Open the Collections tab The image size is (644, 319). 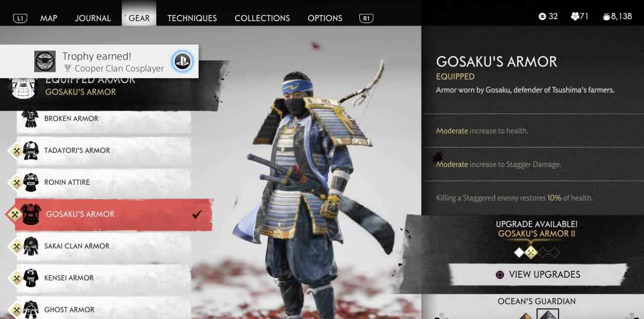[262, 18]
